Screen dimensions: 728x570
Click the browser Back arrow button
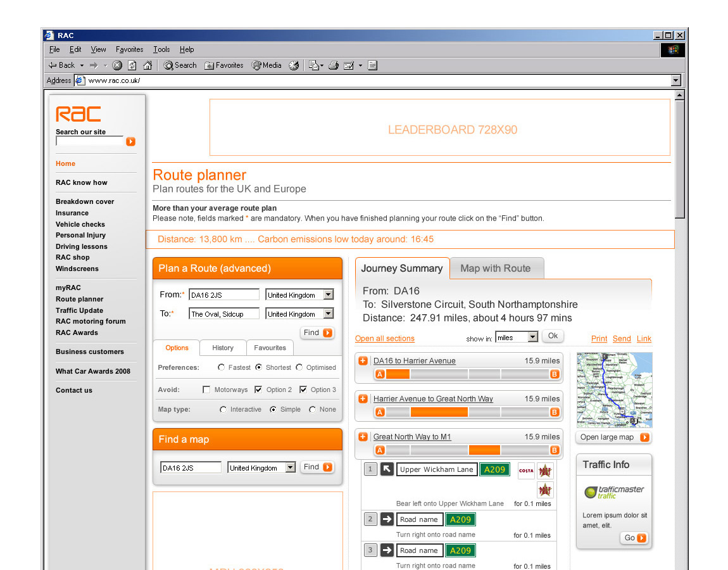(61, 65)
